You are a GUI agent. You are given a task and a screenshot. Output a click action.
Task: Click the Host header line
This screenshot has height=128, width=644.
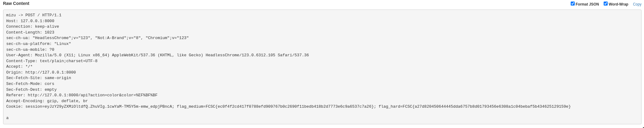[x=30, y=21]
